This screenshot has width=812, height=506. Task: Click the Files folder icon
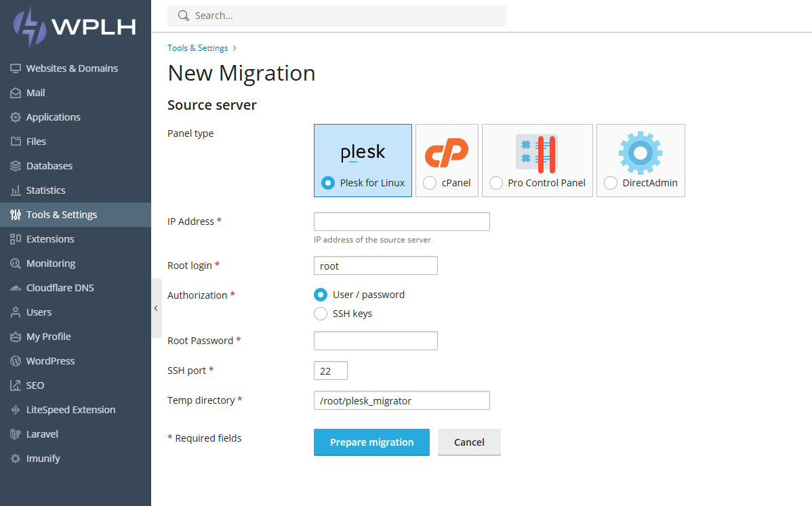coord(16,142)
